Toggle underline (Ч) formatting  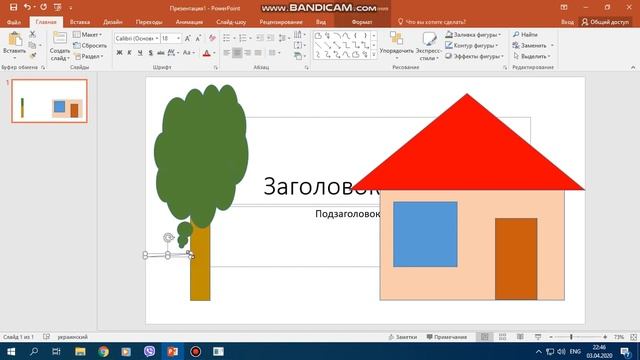[140, 53]
